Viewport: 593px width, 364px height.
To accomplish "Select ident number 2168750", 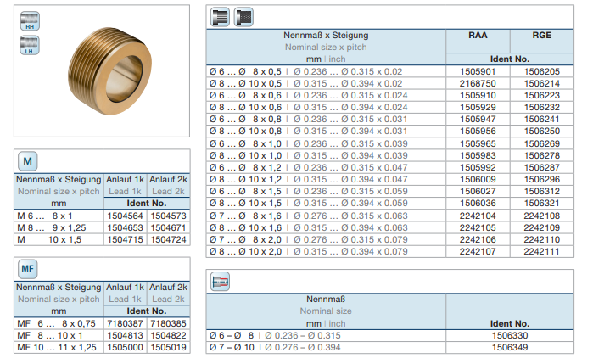I will tap(478, 83).
